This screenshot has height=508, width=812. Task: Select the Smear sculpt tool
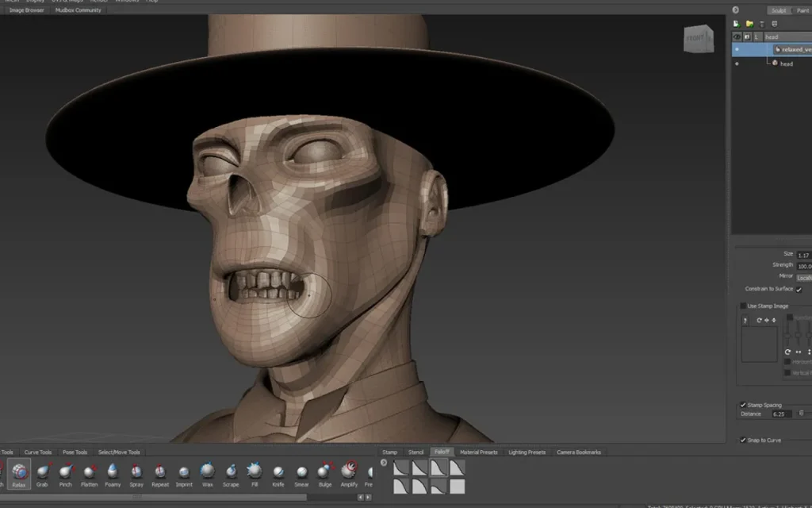pos(301,474)
